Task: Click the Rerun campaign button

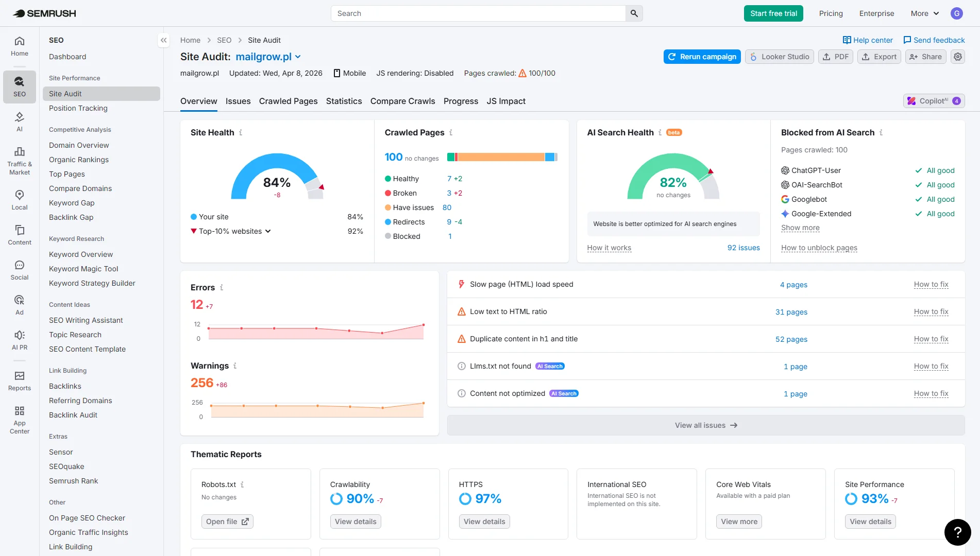Action: (702, 57)
